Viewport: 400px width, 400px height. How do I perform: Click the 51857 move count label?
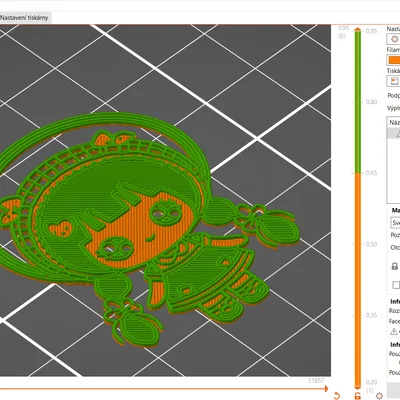(x=316, y=381)
